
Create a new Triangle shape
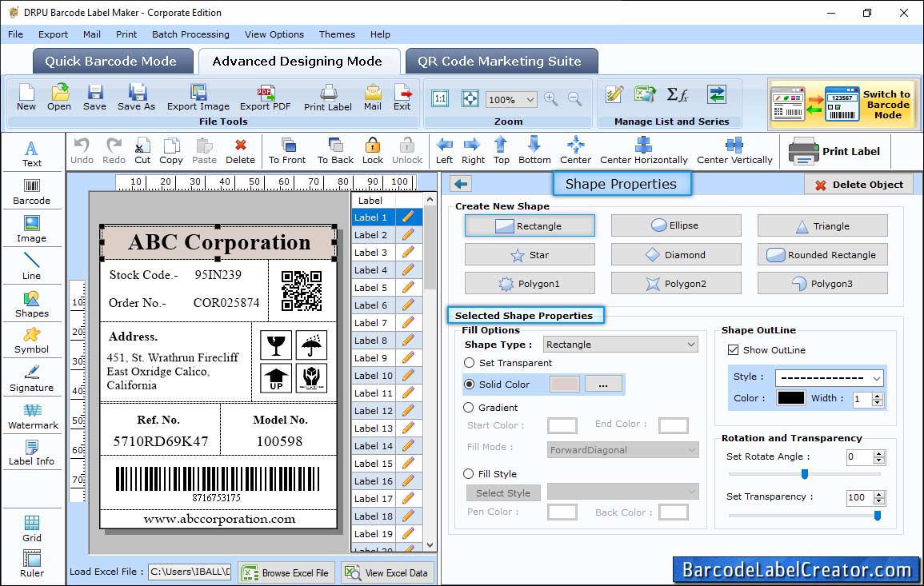(822, 225)
